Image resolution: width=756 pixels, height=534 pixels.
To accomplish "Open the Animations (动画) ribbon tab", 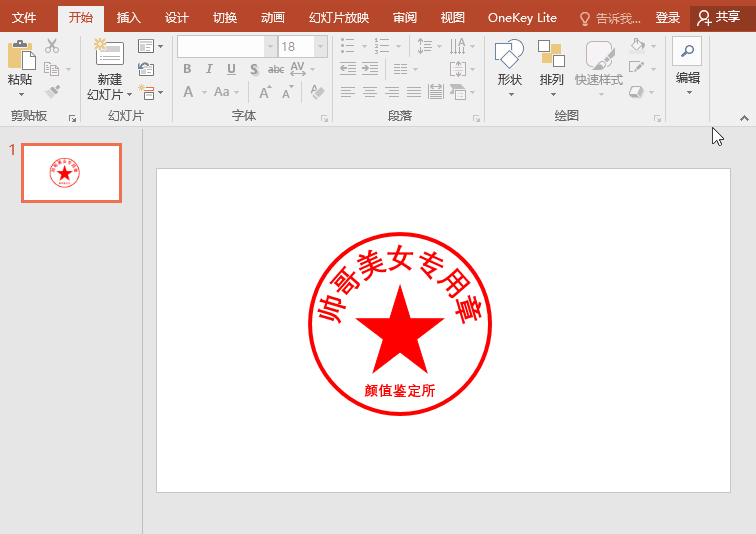I will pyautogui.click(x=272, y=17).
